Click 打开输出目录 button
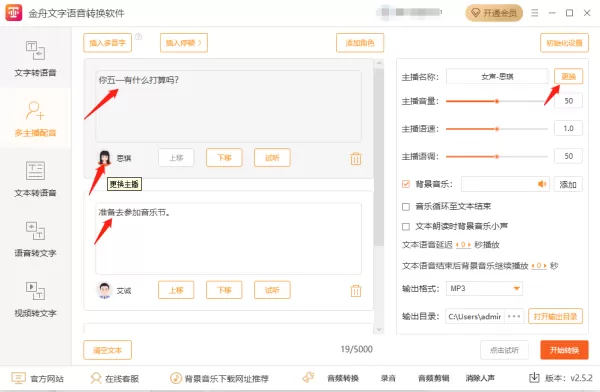 (555, 316)
